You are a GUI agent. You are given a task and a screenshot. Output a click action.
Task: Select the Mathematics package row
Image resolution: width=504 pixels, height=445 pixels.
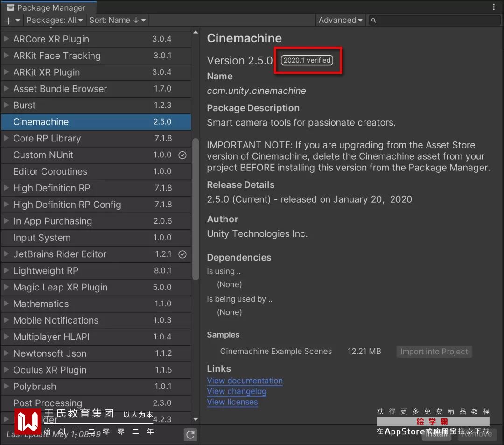tap(97, 304)
